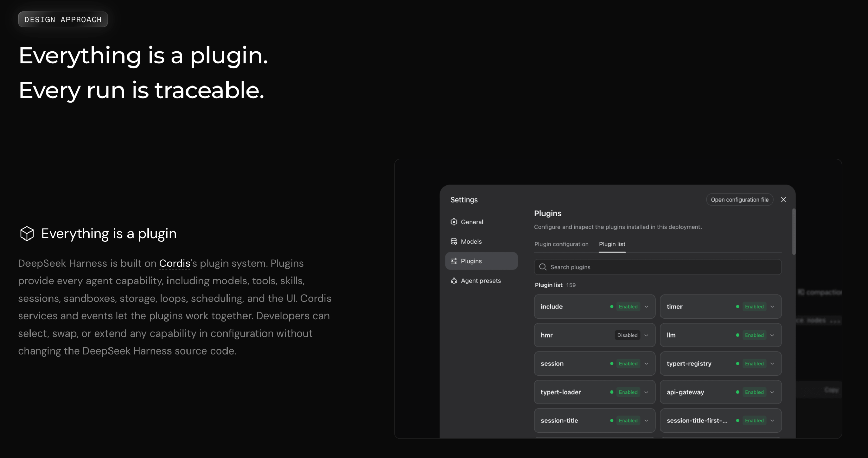Click the llm plugin name
Image resolution: width=868 pixels, height=458 pixels.
(671, 335)
